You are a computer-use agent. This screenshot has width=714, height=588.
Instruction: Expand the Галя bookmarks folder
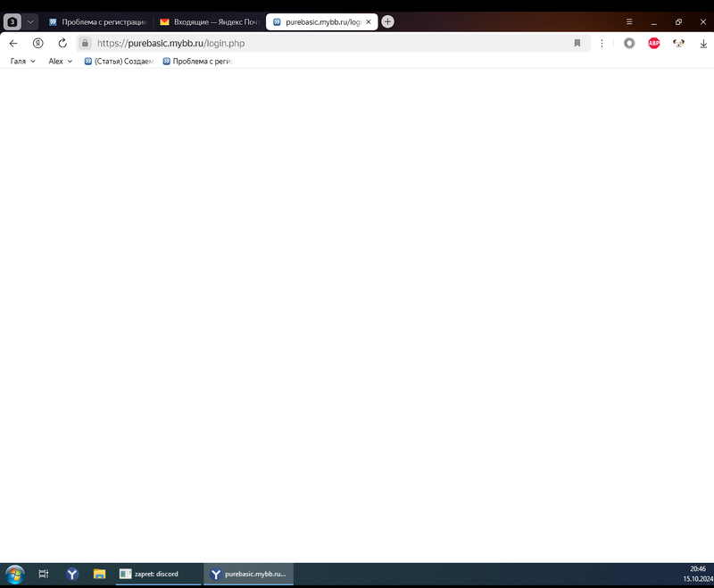tap(23, 61)
